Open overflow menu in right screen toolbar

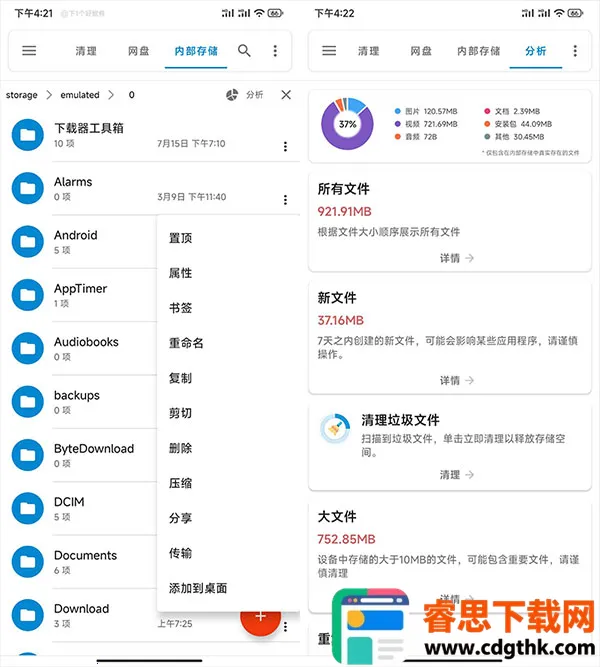[x=574, y=51]
